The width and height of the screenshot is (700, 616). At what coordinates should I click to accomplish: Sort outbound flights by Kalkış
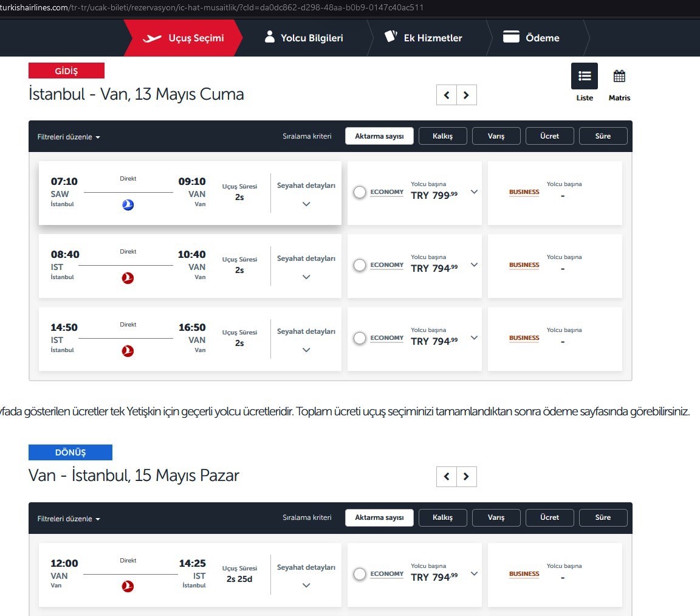tap(443, 136)
